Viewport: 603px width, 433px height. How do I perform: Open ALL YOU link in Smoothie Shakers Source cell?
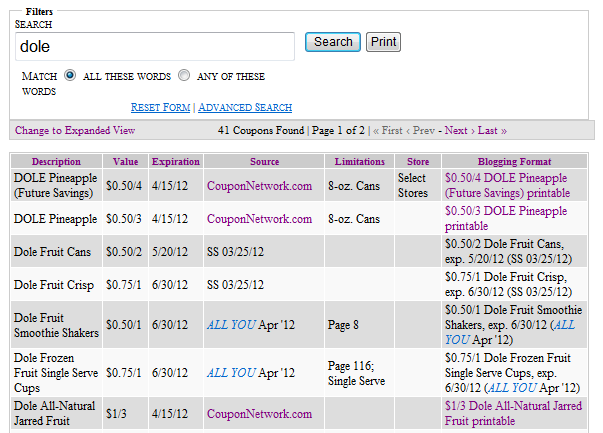click(x=231, y=325)
